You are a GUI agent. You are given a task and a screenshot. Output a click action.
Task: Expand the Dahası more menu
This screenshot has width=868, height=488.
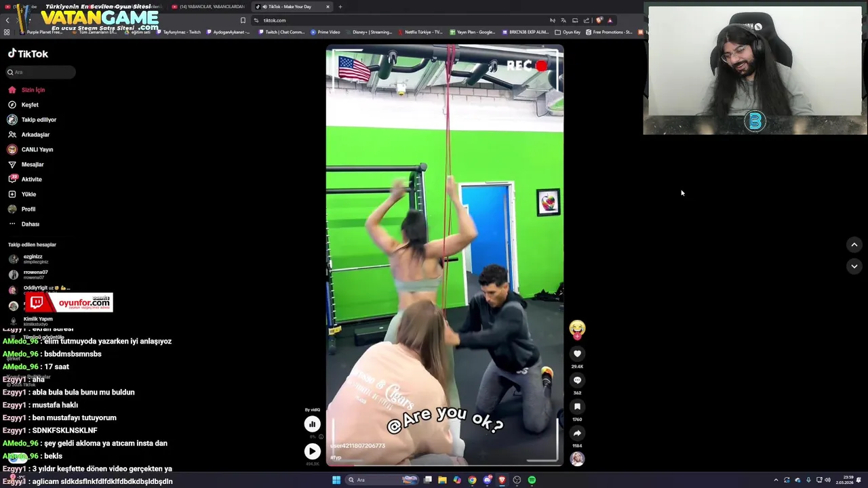click(x=24, y=224)
